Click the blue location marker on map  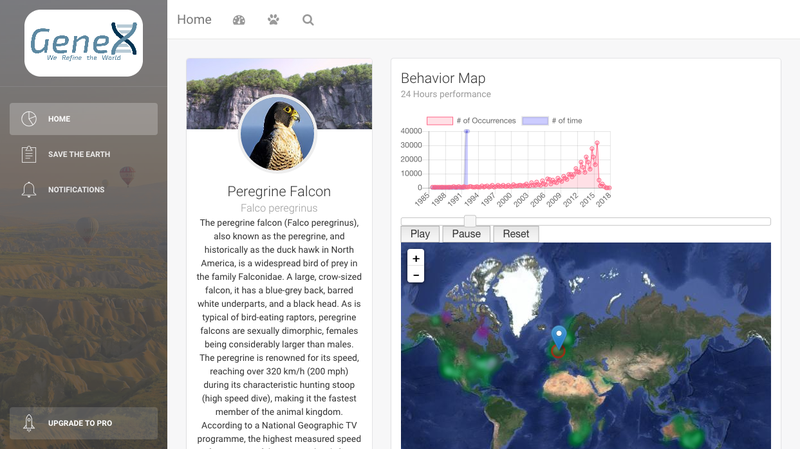(559, 338)
